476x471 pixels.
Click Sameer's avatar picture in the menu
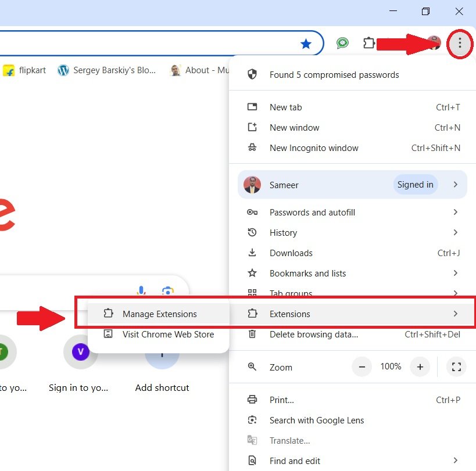click(252, 184)
